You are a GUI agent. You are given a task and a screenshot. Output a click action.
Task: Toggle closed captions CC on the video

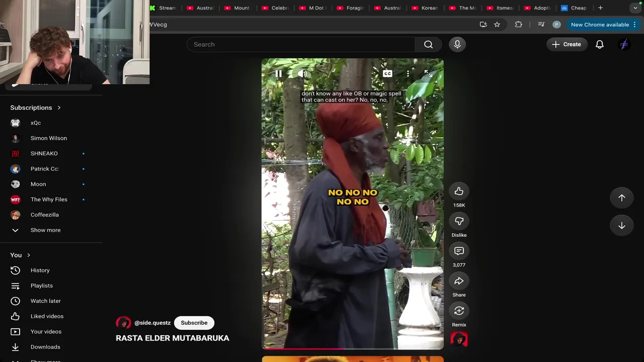tap(387, 73)
